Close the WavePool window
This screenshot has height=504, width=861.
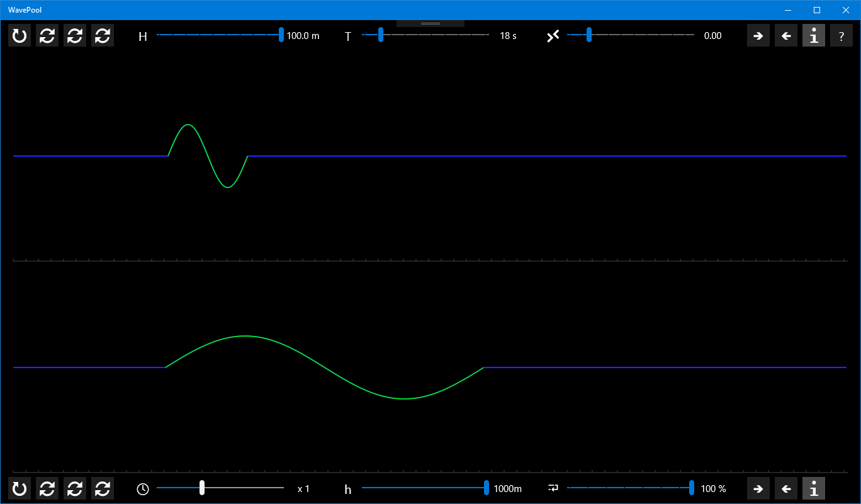846,10
